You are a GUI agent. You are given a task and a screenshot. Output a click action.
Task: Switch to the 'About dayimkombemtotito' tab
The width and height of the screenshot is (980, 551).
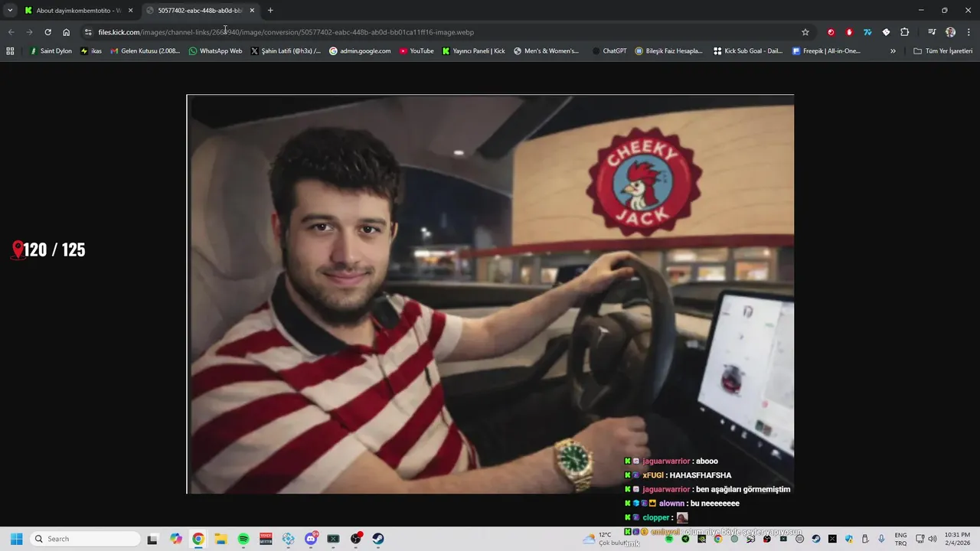click(x=79, y=11)
